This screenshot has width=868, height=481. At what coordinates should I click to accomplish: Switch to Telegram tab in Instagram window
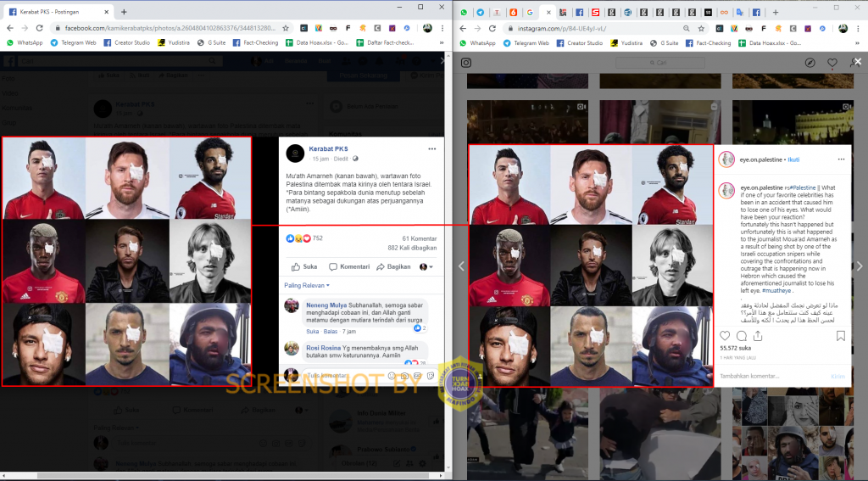point(481,12)
